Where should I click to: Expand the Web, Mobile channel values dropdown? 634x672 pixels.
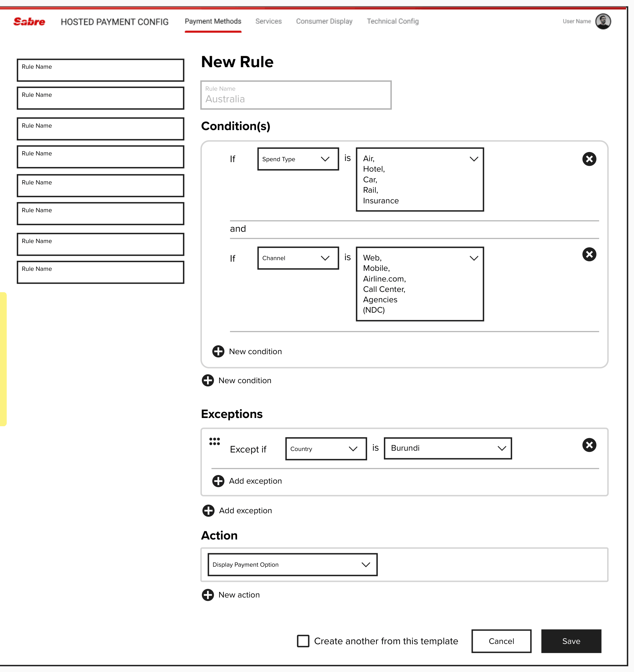pyautogui.click(x=420, y=284)
